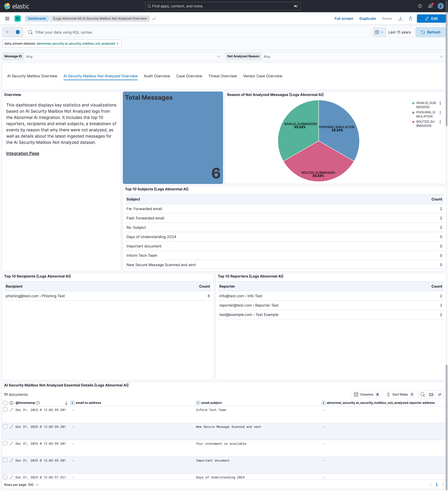Check the select-all checkbox in the documents table
The image size is (448, 491).
(x=5, y=403)
